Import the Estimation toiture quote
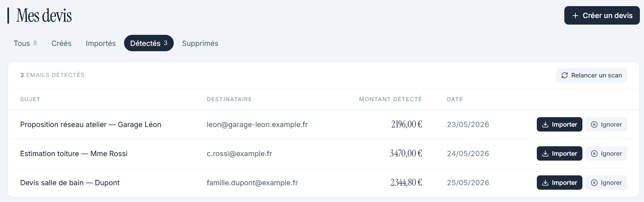 (x=559, y=154)
